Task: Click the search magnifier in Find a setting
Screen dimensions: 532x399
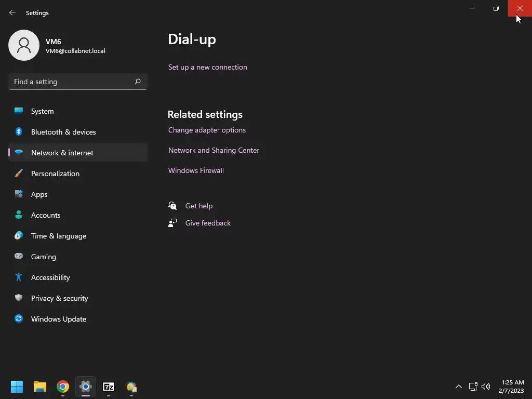Action: coord(137,82)
